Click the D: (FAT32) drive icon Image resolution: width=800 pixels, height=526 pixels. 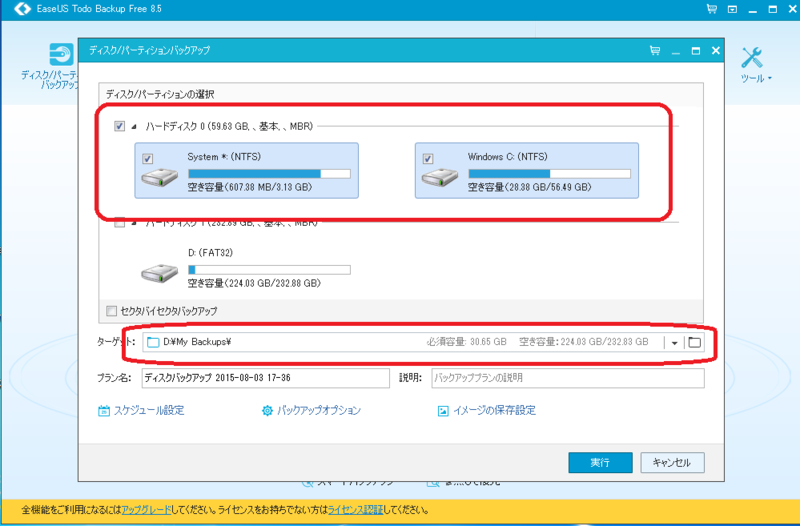point(160,273)
